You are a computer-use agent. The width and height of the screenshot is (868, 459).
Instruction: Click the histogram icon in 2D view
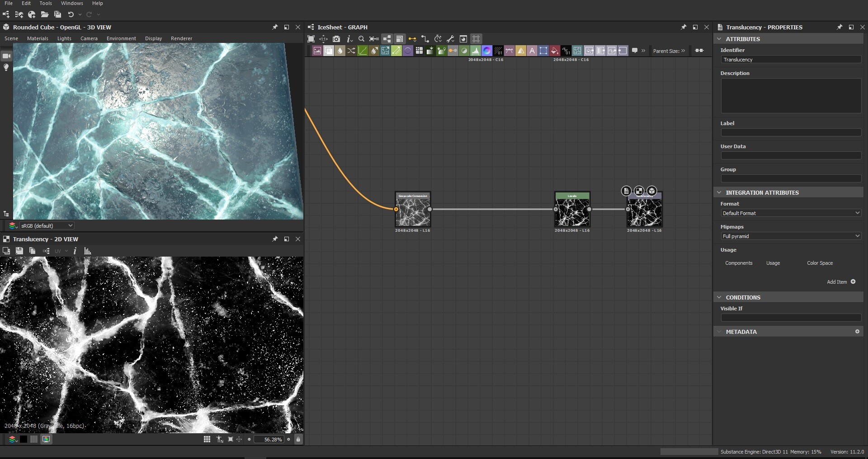pos(88,251)
